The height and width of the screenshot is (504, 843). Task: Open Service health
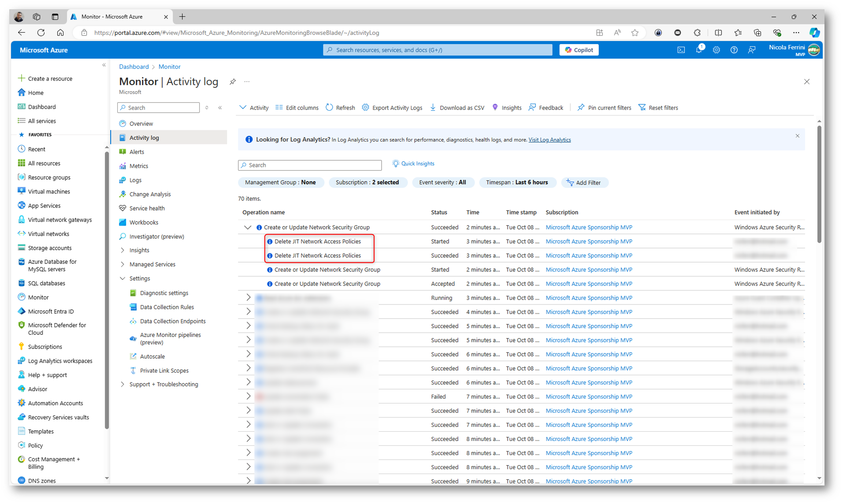[x=147, y=208]
